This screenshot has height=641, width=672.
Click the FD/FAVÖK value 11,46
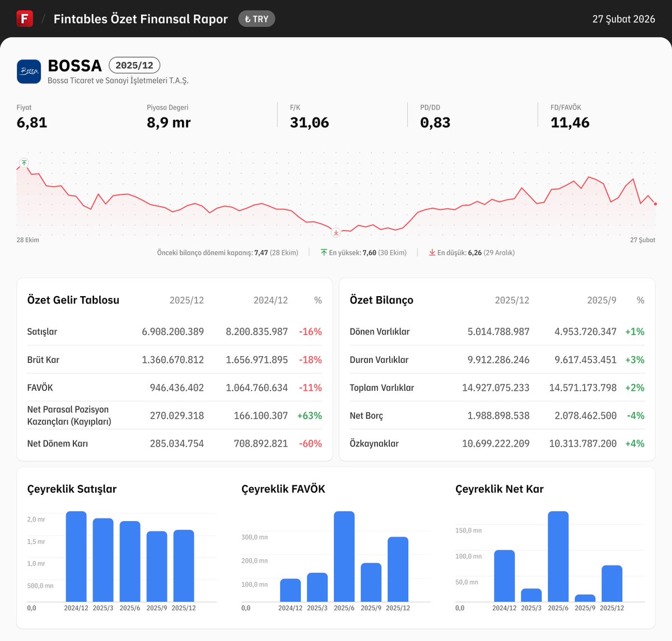coord(570,123)
